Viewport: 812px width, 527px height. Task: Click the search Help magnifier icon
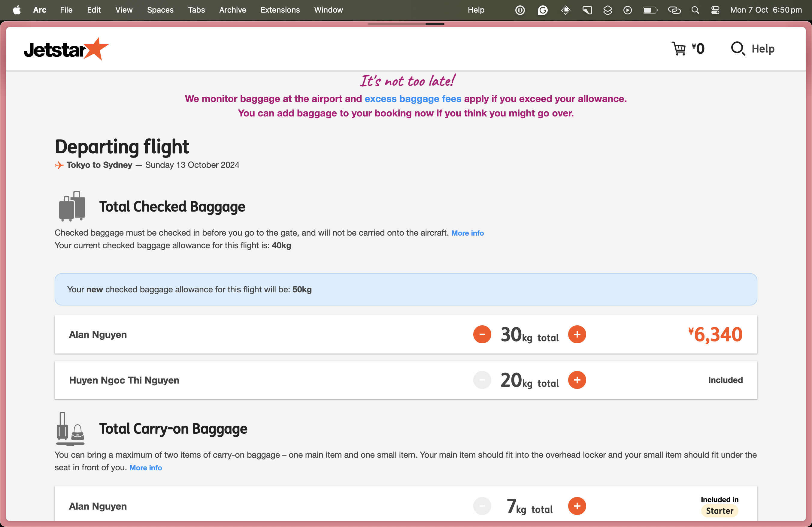(738, 49)
